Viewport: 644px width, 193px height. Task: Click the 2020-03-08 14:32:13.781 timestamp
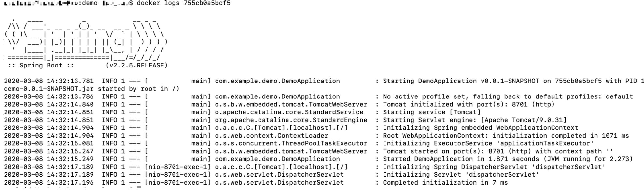(49, 81)
